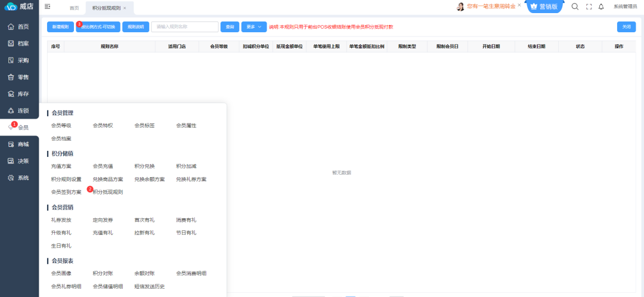The image size is (644, 297).
Task: Expand the 更多 dropdown
Action: [253, 27]
